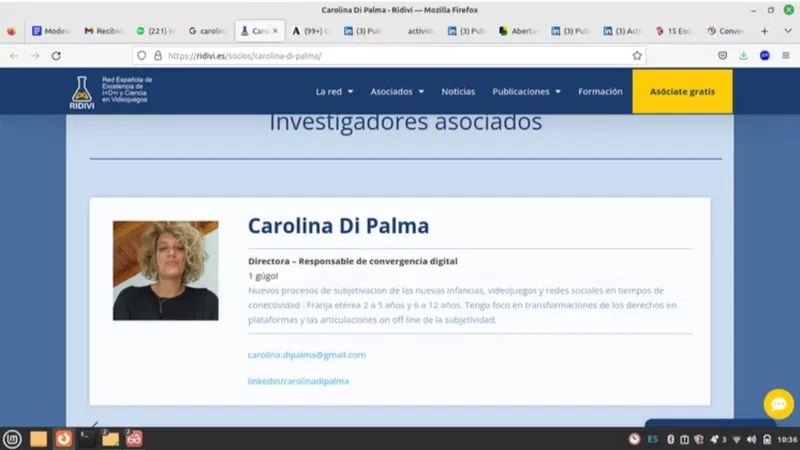
Task: Expand the Asociados dropdown menu
Action: pos(397,91)
